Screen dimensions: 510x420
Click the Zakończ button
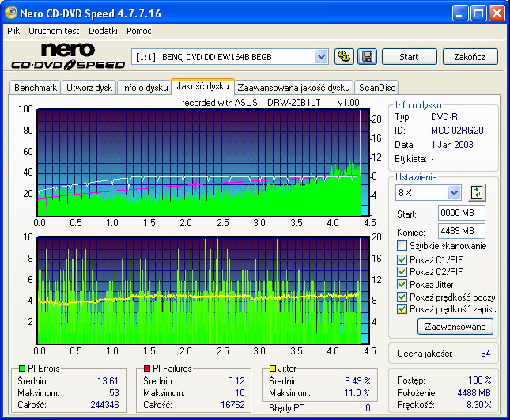point(470,57)
